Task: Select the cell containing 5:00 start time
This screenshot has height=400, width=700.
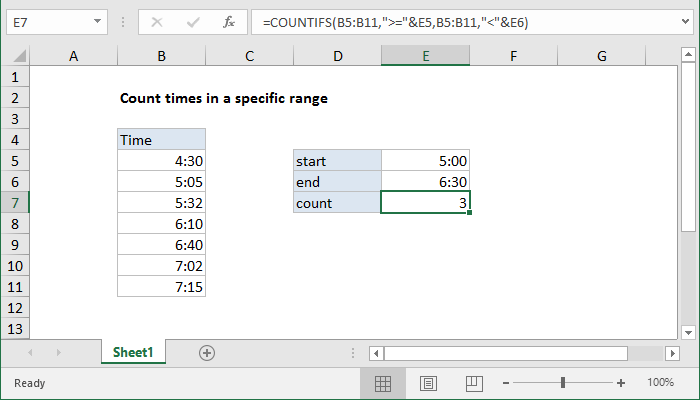Action: [425, 160]
